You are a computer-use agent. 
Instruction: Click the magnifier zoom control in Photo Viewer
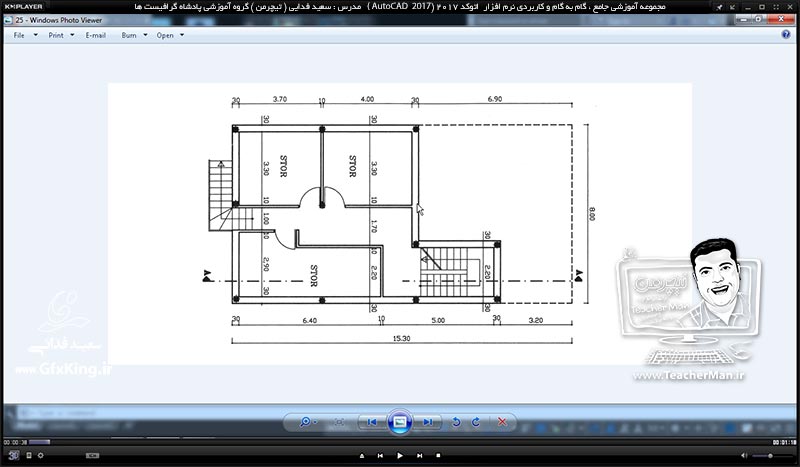pos(305,422)
